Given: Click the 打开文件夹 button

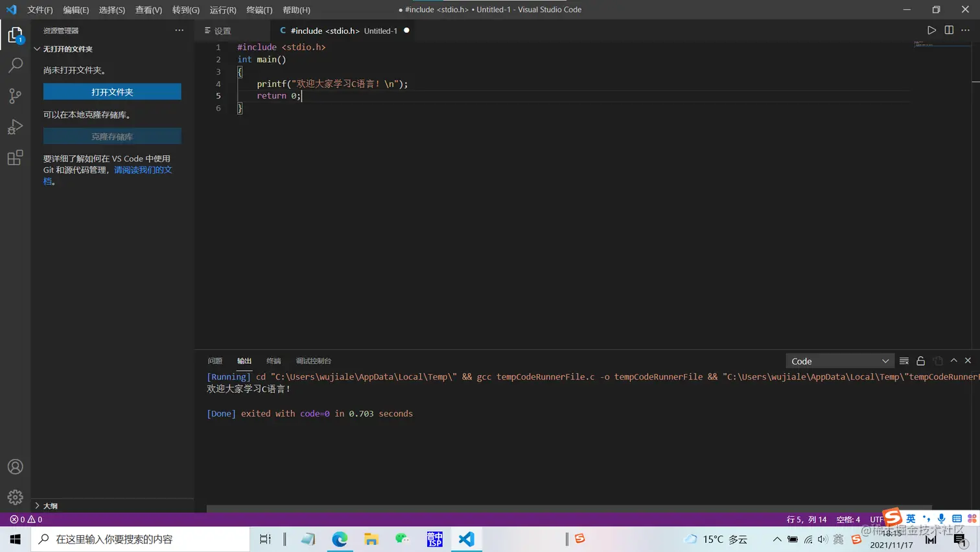Looking at the screenshot, I should tap(112, 92).
